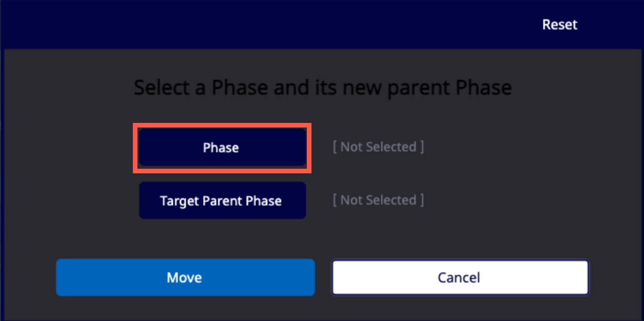This screenshot has height=321, width=644.
Task: Move the selected phase to its parent
Action: click(185, 277)
